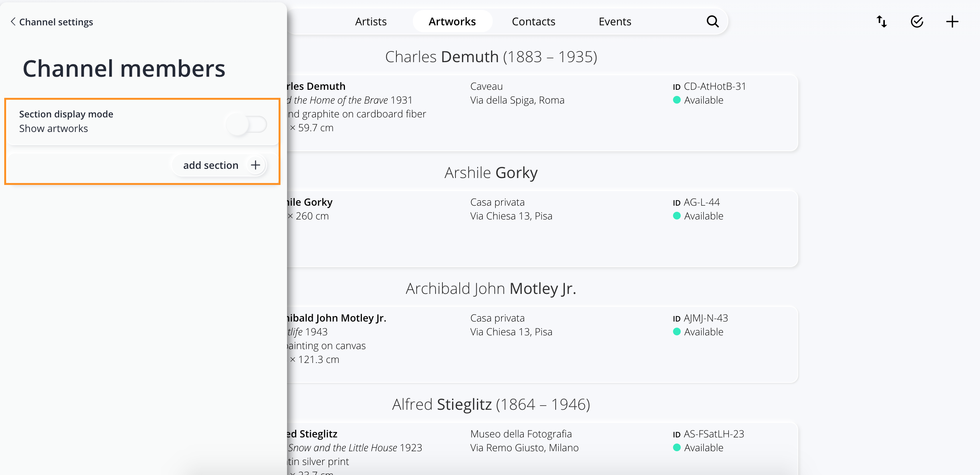Click the Archibald John Motley Jr. heading
This screenshot has height=475, width=980.
click(x=491, y=289)
